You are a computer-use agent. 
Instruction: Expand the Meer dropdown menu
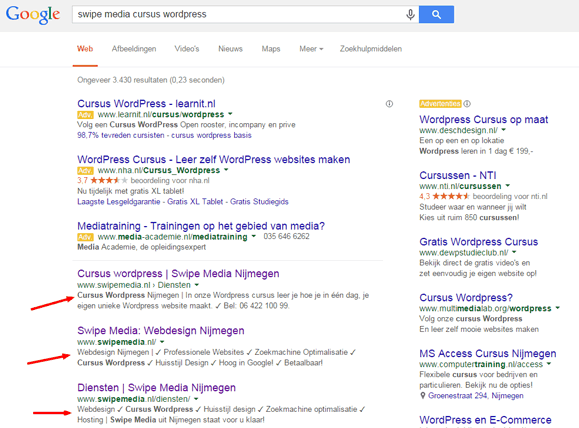pyautogui.click(x=311, y=49)
